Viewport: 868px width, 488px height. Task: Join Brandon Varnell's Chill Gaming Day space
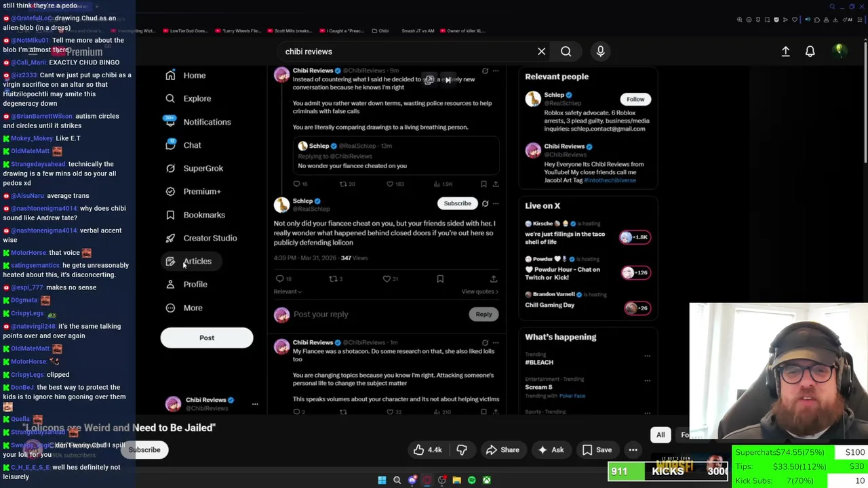pyautogui.click(x=637, y=308)
